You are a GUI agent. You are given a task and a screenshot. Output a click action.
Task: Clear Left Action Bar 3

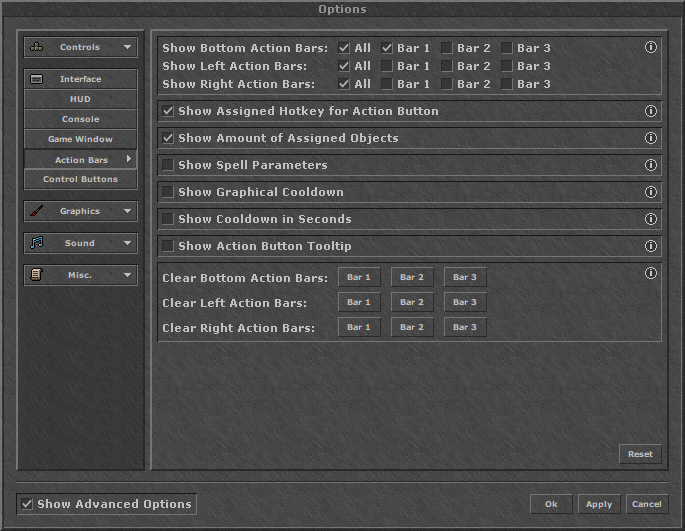click(x=465, y=302)
